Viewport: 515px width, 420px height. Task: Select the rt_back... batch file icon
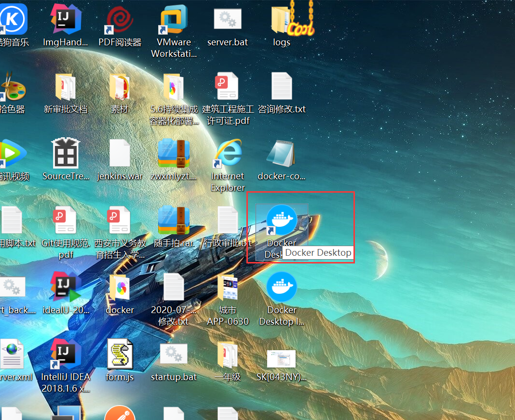(13, 288)
